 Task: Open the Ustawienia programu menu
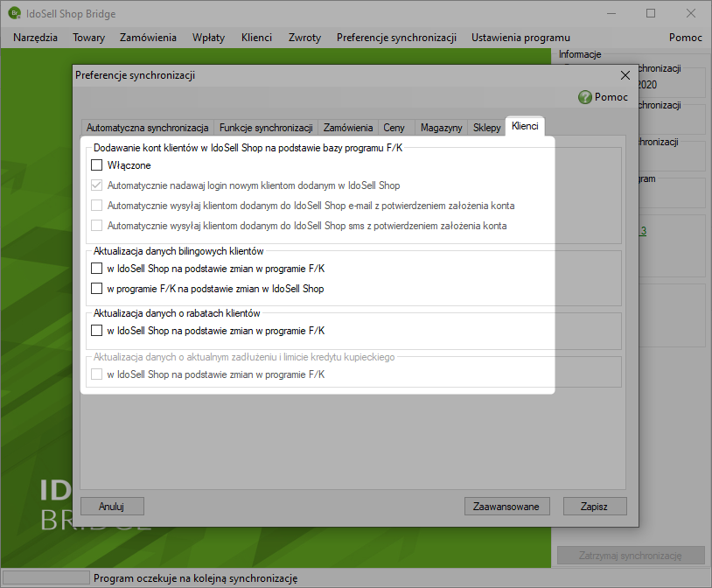click(x=520, y=38)
